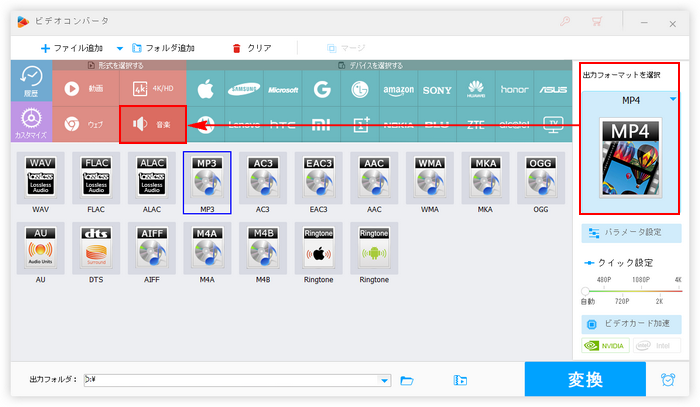Click the blue 変換 convert button
This screenshot has width=700, height=407.
(x=585, y=380)
